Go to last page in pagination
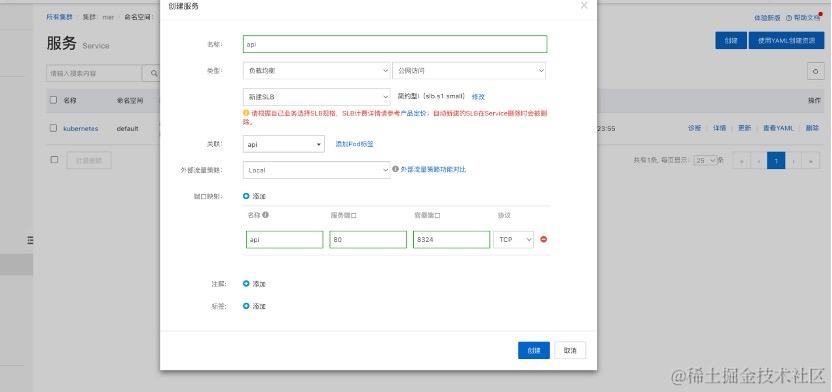Screen dimensions: 832x392 (x=810, y=160)
